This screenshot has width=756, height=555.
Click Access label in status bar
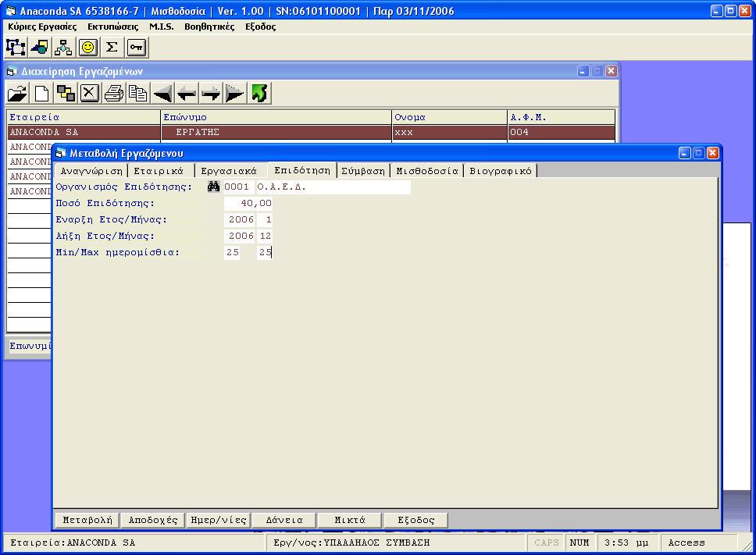coord(686,543)
